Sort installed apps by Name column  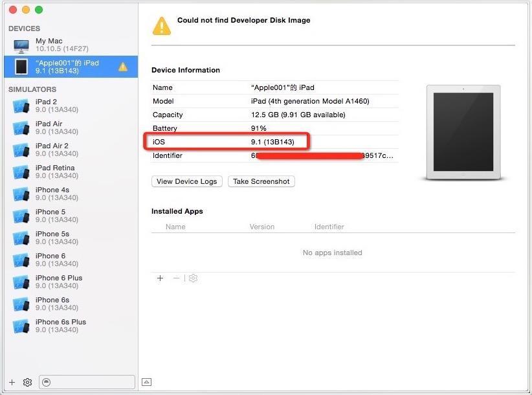[x=175, y=227]
